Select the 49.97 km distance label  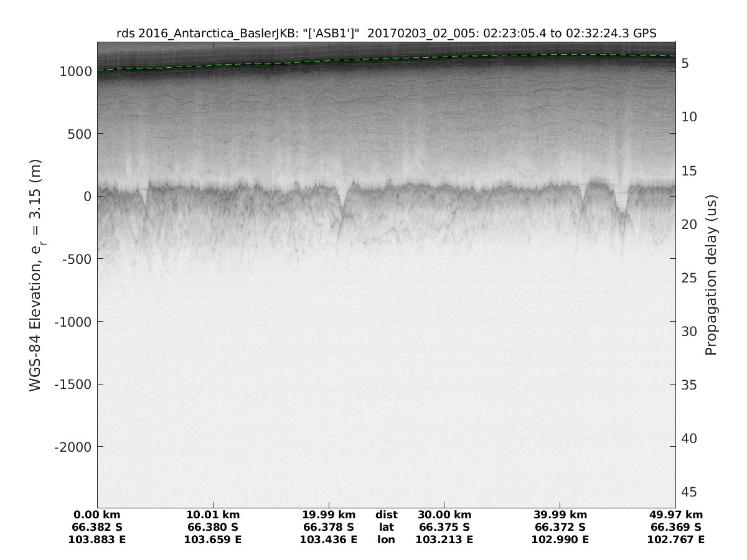point(676,515)
